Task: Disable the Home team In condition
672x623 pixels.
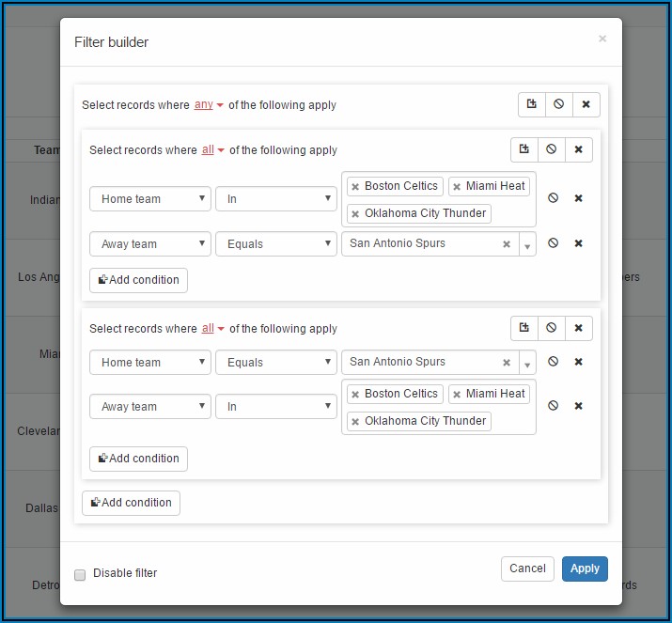Action: [554, 198]
